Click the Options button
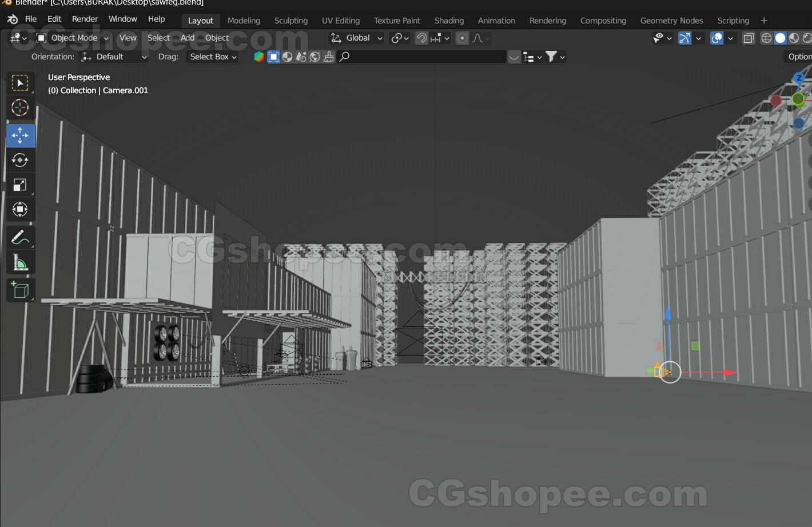This screenshot has height=527, width=812. [x=798, y=57]
